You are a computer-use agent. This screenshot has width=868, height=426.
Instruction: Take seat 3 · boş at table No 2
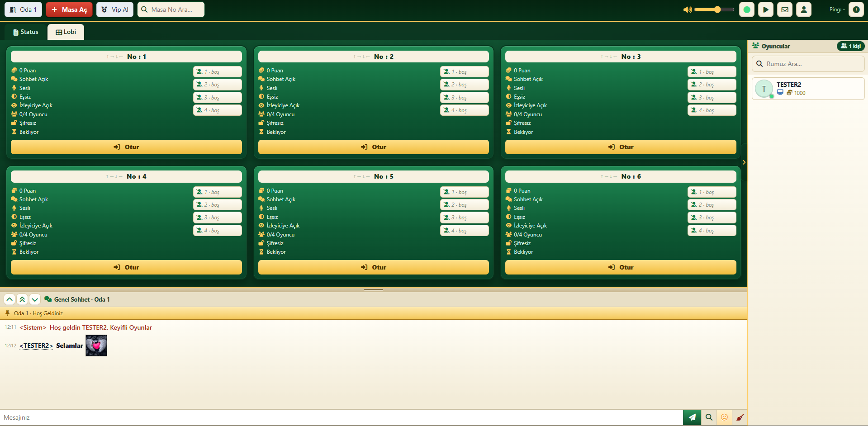tap(465, 97)
